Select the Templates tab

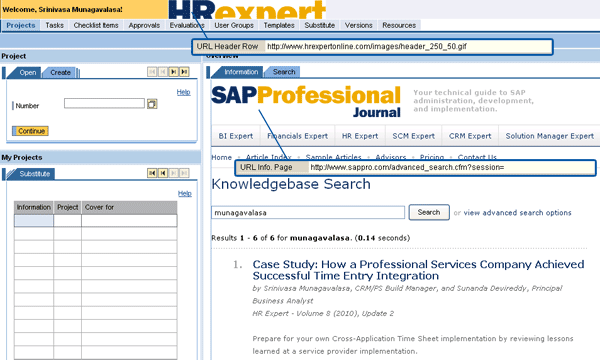pyautogui.click(x=279, y=25)
